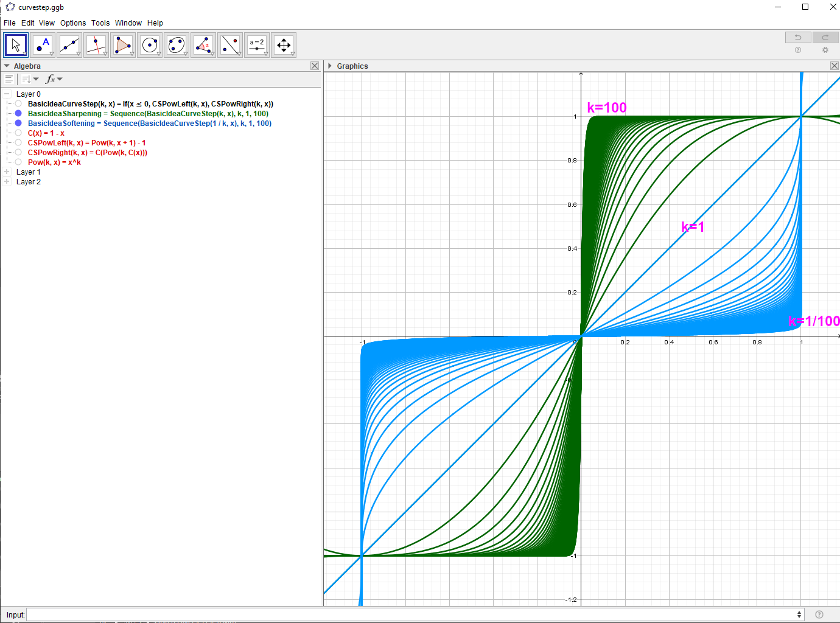This screenshot has height=623, width=840.
Task: Select the Pow(k, x) = x^k row
Action: click(54, 162)
